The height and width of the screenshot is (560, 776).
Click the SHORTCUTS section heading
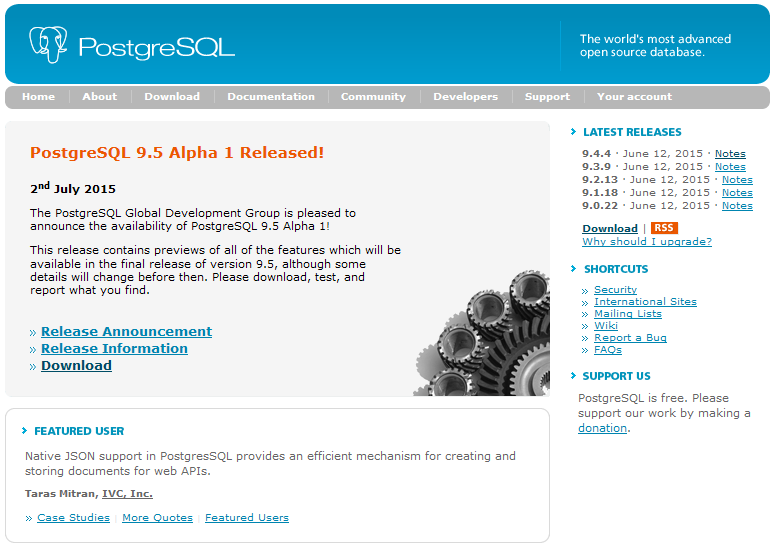[616, 269]
